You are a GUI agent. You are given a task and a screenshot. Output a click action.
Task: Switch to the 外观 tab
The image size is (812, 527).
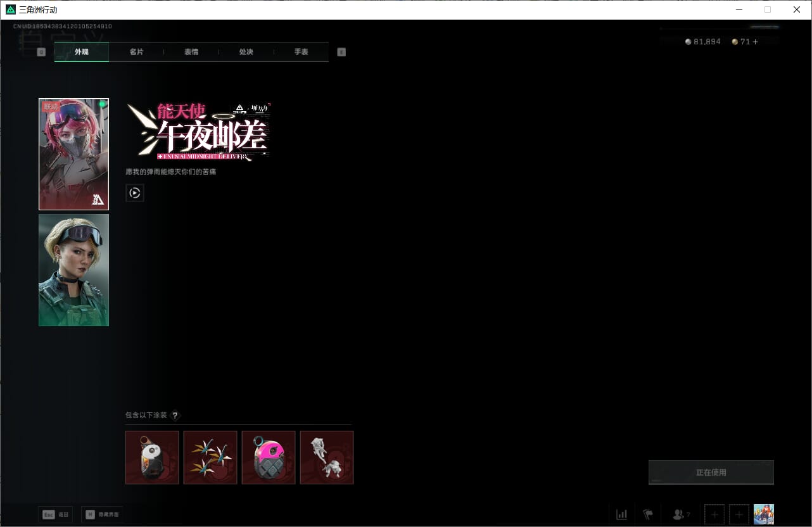(82, 52)
